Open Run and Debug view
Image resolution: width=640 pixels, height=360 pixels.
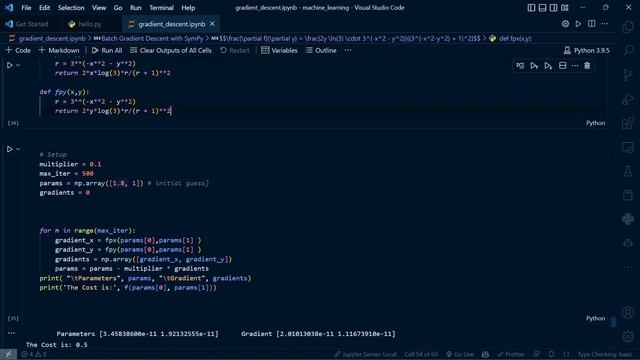[628, 99]
